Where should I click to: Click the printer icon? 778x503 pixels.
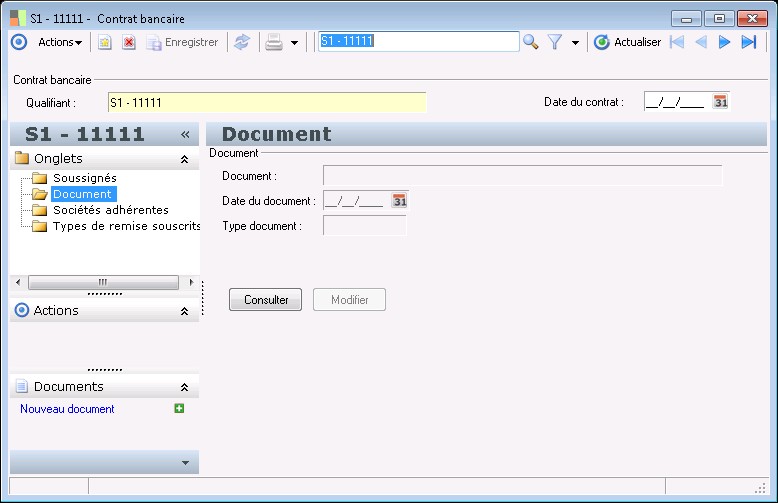[x=274, y=42]
